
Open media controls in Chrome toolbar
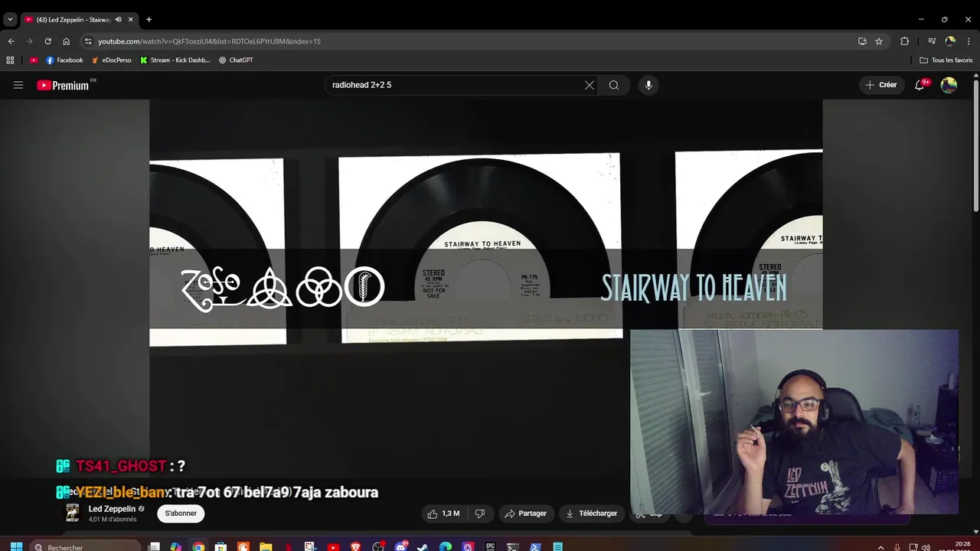point(932,41)
